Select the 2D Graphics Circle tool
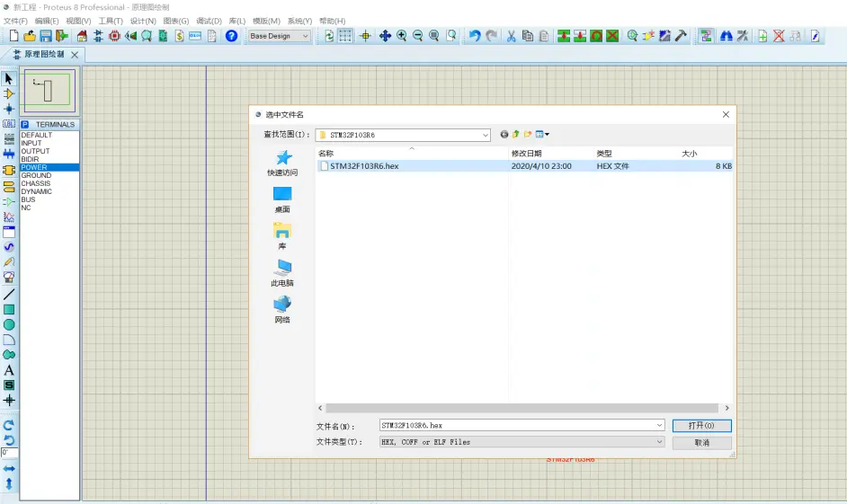 tap(9, 324)
